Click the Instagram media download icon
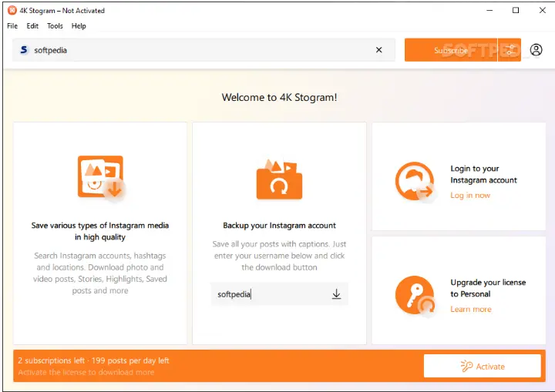Viewport: 555px width, 392px height. [100, 177]
